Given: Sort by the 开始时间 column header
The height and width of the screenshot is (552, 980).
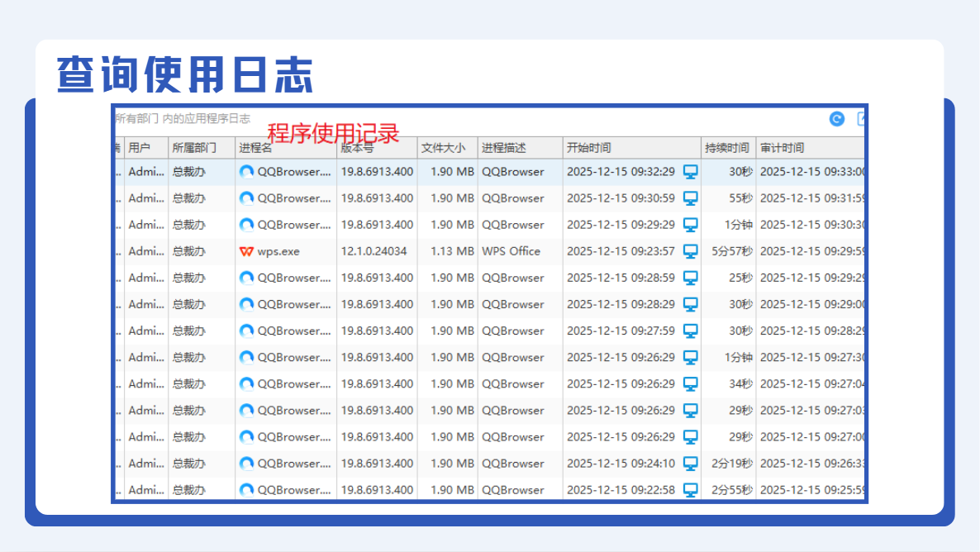Looking at the screenshot, I should [x=632, y=148].
